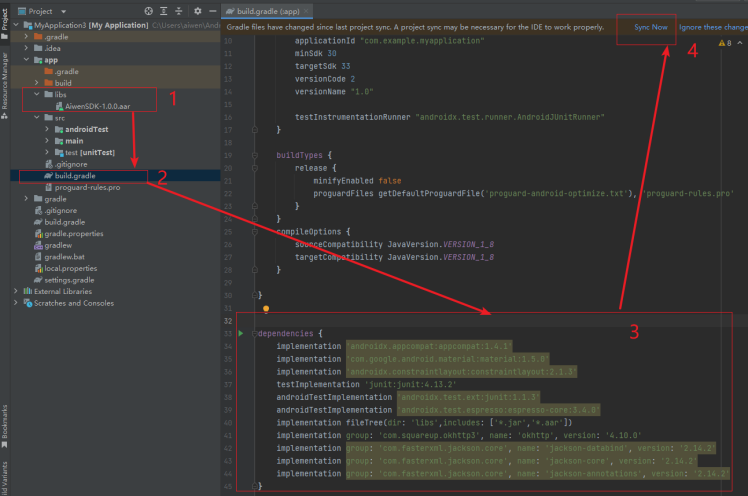Select the build.gradle (:app) editor tab
Screen dimensions: 748x496
tap(267, 11)
